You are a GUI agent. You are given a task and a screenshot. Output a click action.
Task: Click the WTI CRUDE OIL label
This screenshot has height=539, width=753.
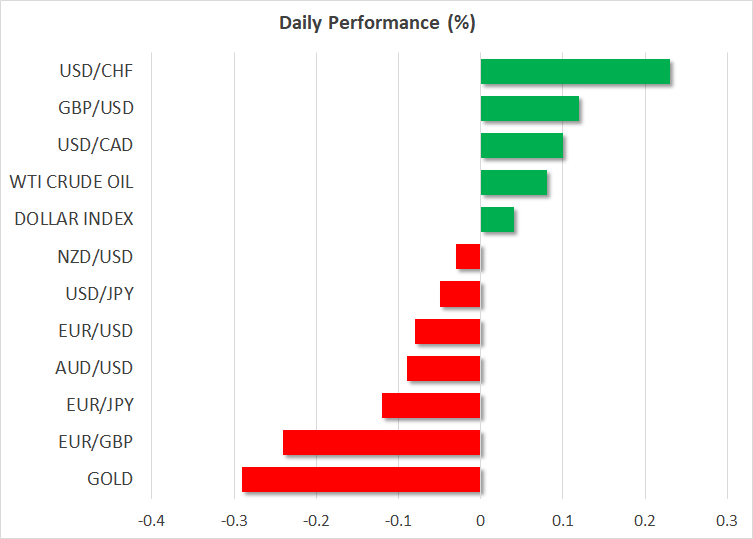coord(71,182)
